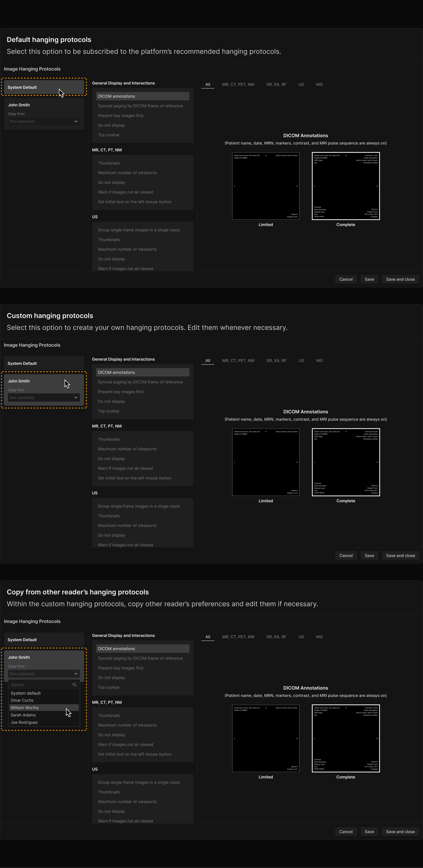The height and width of the screenshot is (868, 423).
Task: Open XR, XA, RF tab in Copy panel
Action: click(276, 637)
